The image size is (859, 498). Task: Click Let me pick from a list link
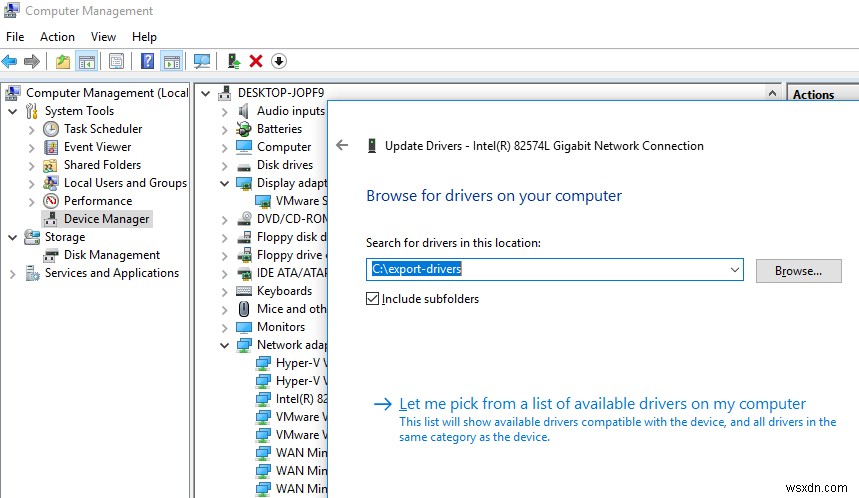coord(603,404)
